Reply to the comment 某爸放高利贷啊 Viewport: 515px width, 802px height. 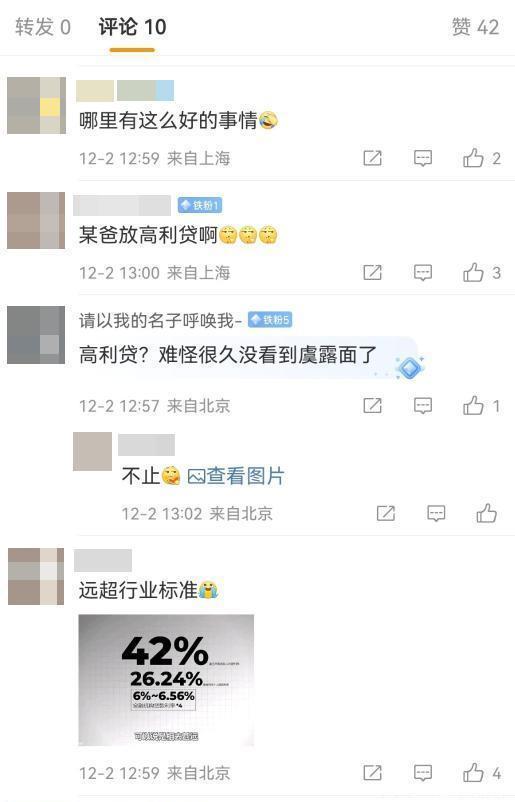423,273
